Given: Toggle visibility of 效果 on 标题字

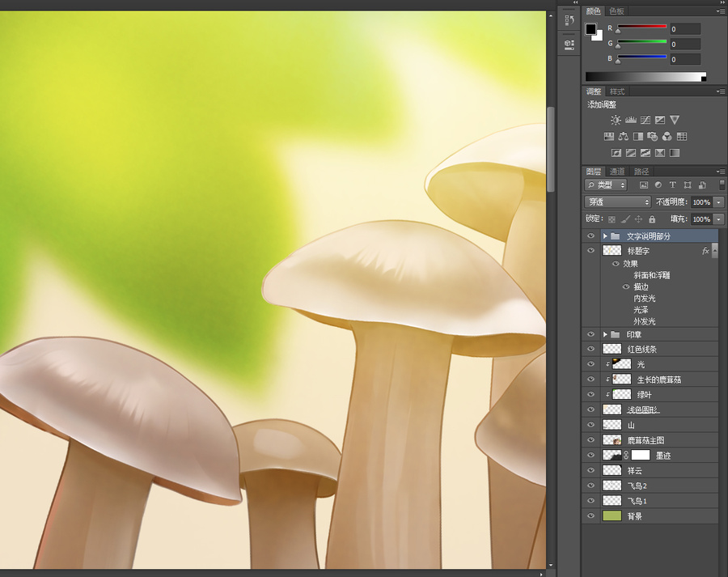Looking at the screenshot, I should coord(616,264).
